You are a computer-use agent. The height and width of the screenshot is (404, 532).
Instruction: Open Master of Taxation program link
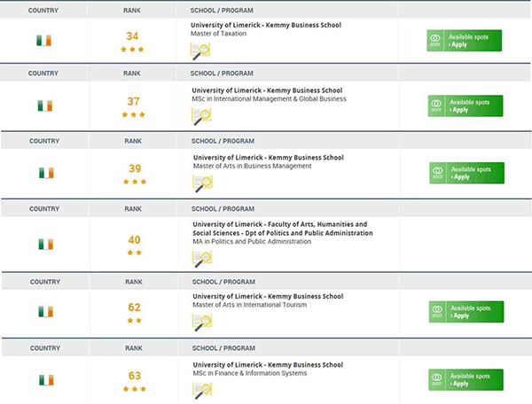click(218, 34)
